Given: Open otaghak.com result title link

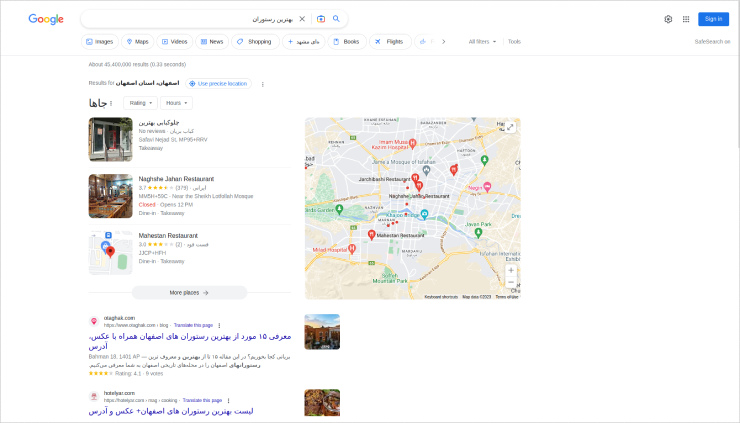Looking at the screenshot, I should (190, 341).
